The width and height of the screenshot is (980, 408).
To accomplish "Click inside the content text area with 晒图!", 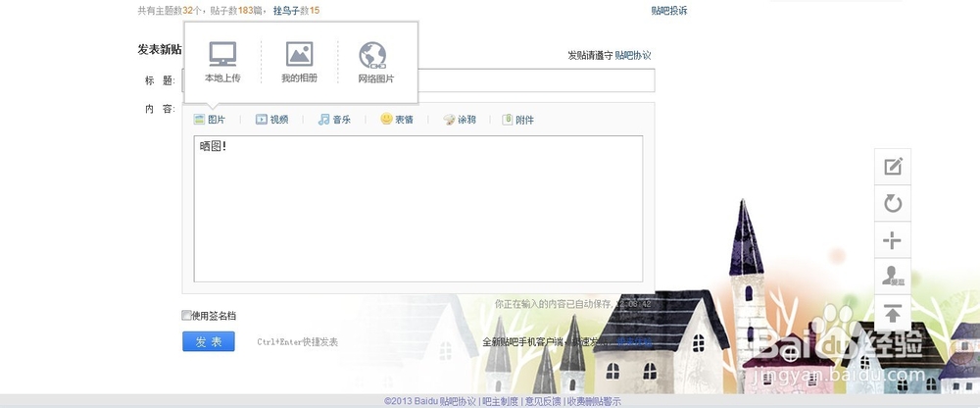I will (x=418, y=209).
